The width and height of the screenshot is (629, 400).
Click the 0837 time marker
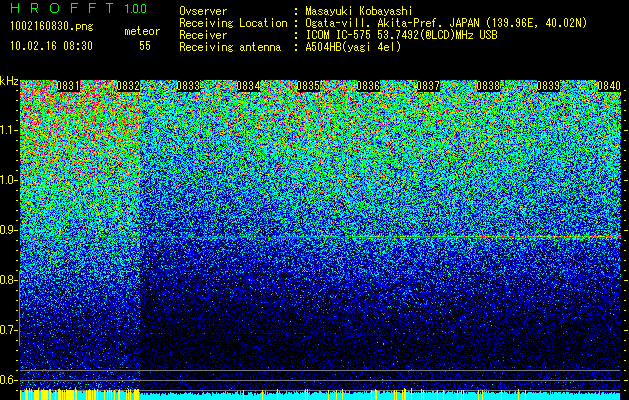point(428,86)
